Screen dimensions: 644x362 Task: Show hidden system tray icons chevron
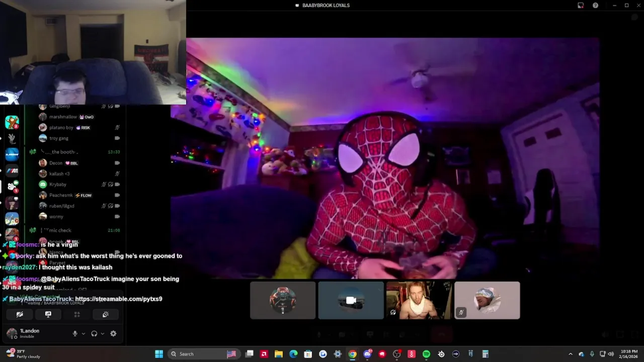(x=570, y=354)
